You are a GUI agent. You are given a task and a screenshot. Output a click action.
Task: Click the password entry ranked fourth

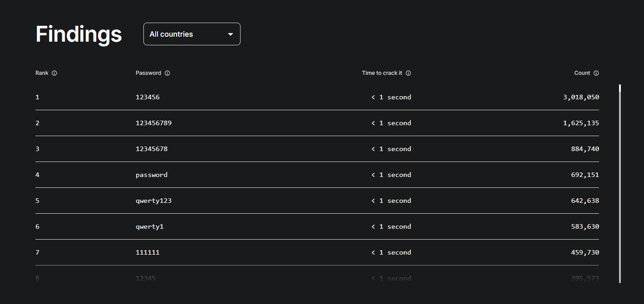point(151,175)
